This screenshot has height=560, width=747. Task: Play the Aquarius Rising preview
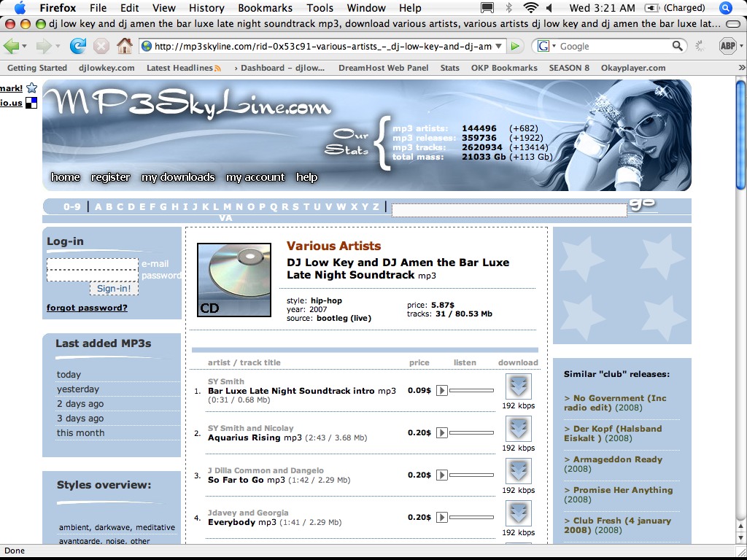(441, 433)
